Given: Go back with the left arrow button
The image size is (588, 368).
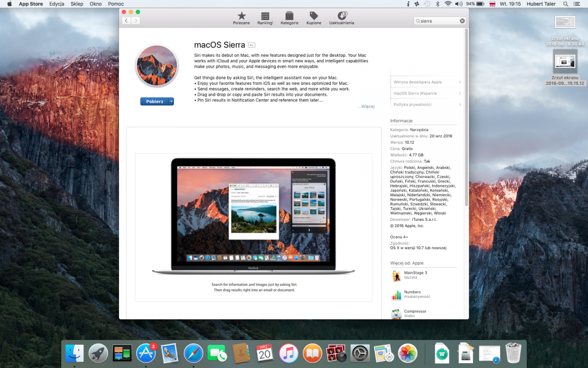Looking at the screenshot, I should (126, 21).
